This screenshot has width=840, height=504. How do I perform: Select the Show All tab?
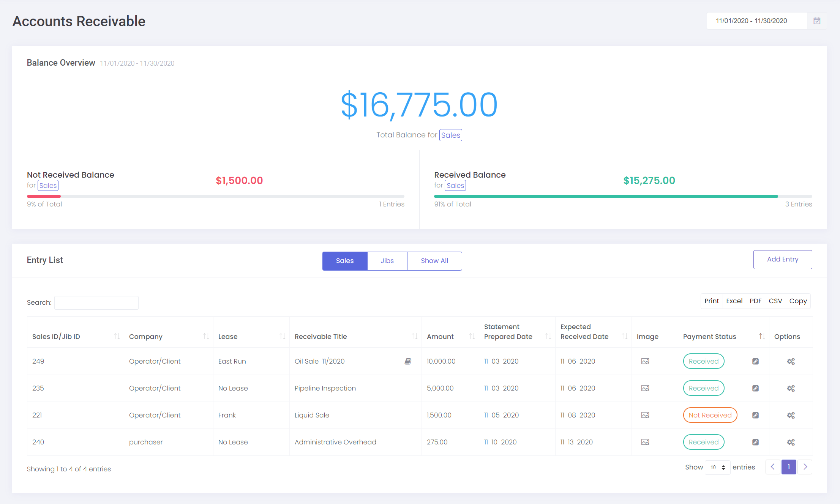click(x=434, y=261)
